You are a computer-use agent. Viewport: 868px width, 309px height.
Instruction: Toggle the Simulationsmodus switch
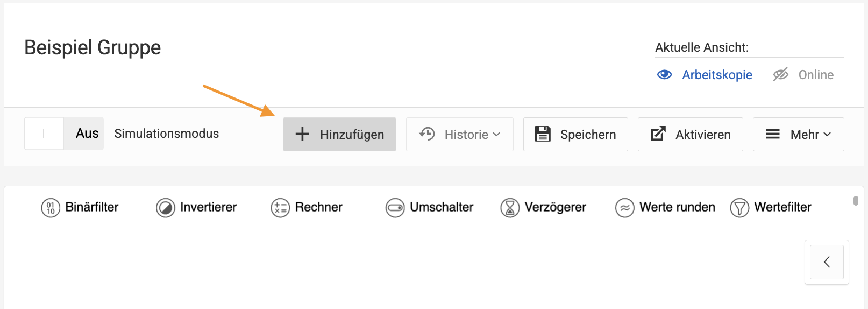coord(63,134)
